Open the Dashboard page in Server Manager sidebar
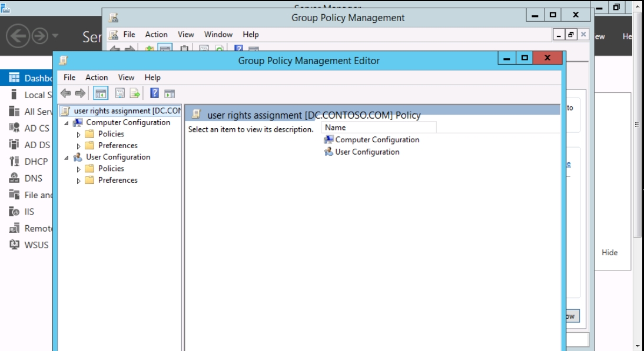The height and width of the screenshot is (351, 644). click(26, 78)
